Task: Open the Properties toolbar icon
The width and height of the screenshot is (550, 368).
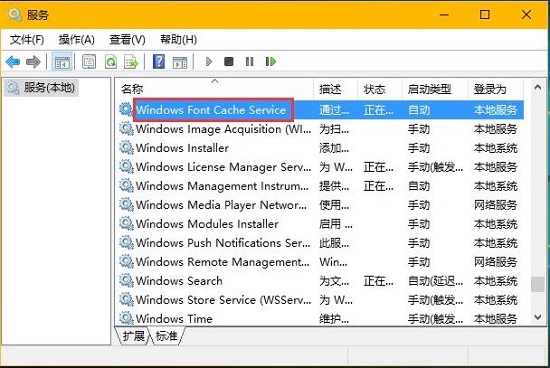Action: click(x=89, y=62)
